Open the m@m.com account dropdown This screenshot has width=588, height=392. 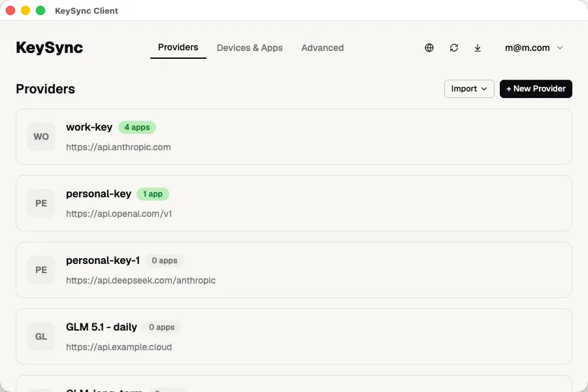534,48
